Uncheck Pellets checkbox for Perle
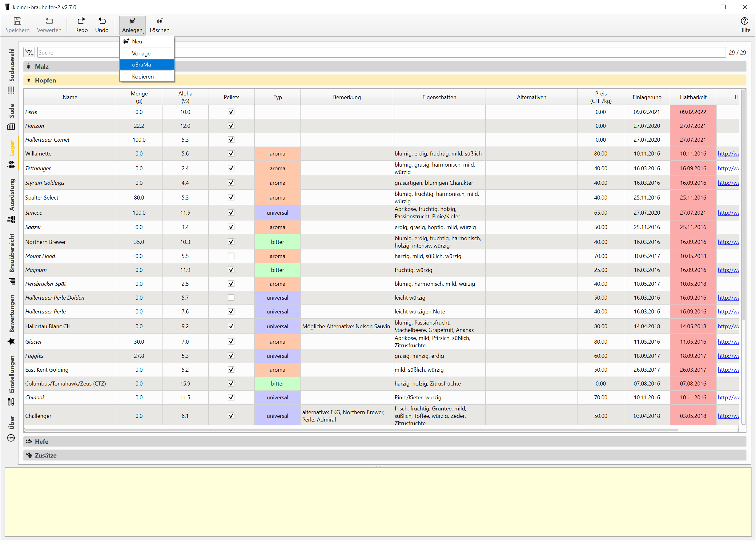The image size is (756, 541). tap(231, 112)
